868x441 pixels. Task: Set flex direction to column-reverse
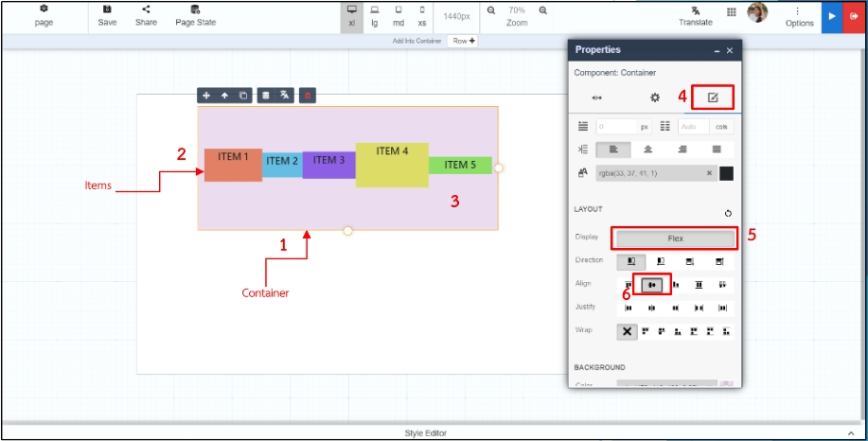click(x=719, y=262)
